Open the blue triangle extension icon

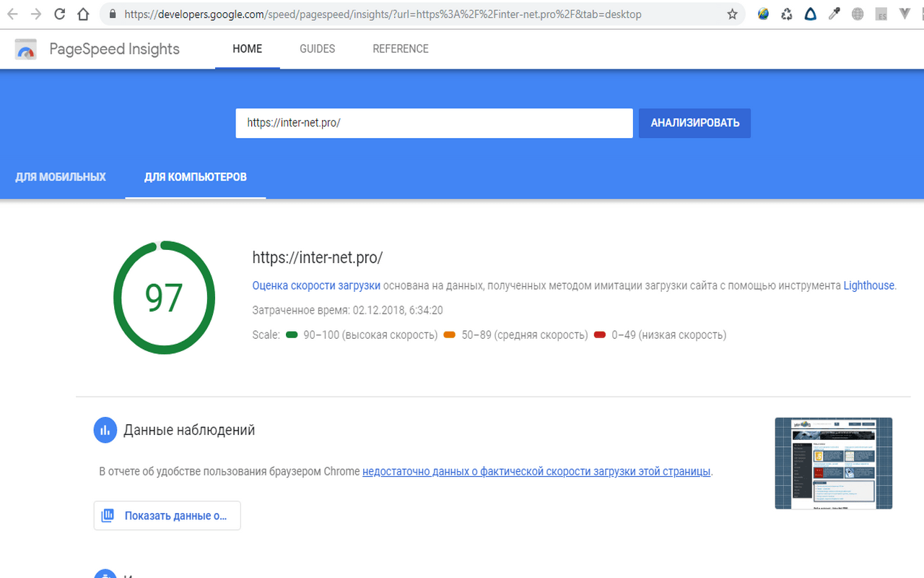point(810,14)
